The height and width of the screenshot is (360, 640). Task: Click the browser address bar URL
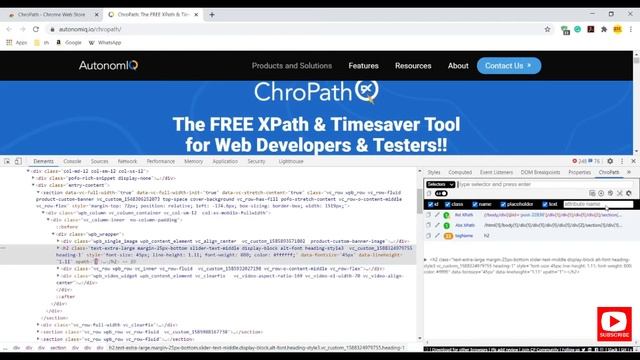click(90, 29)
